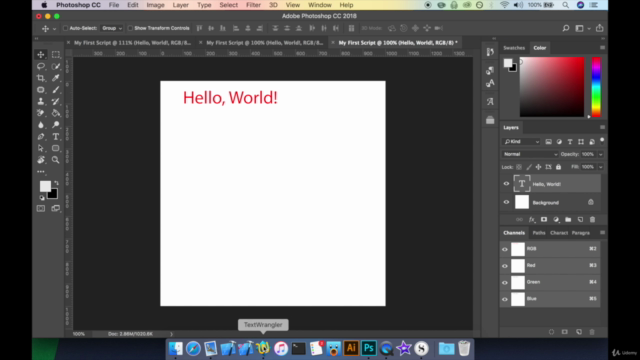Toggle visibility of the RGB channel
This screenshot has width=640, height=360.
click(x=505, y=249)
